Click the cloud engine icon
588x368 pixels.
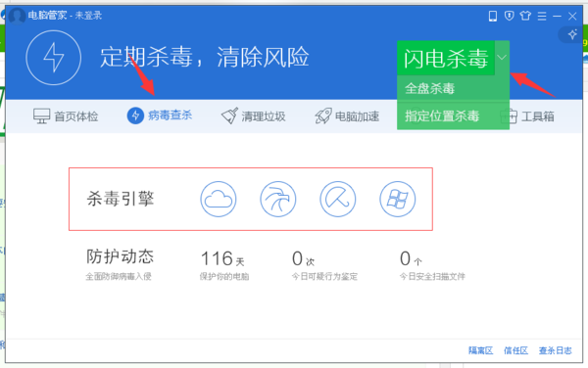click(x=219, y=199)
